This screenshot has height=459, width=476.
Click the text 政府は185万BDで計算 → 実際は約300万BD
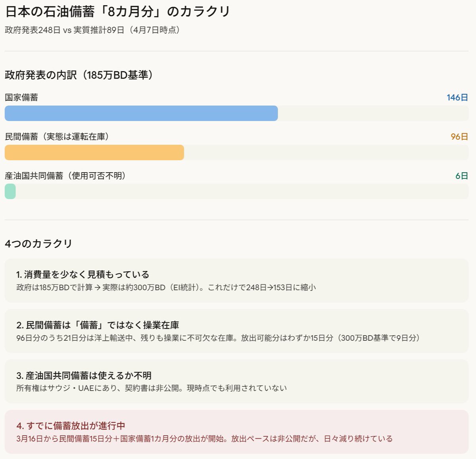91,288
